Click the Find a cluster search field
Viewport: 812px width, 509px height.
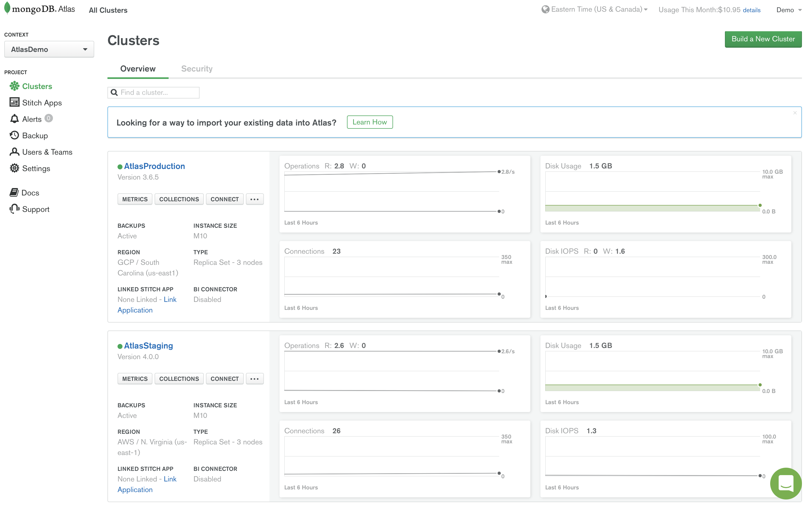158,93
